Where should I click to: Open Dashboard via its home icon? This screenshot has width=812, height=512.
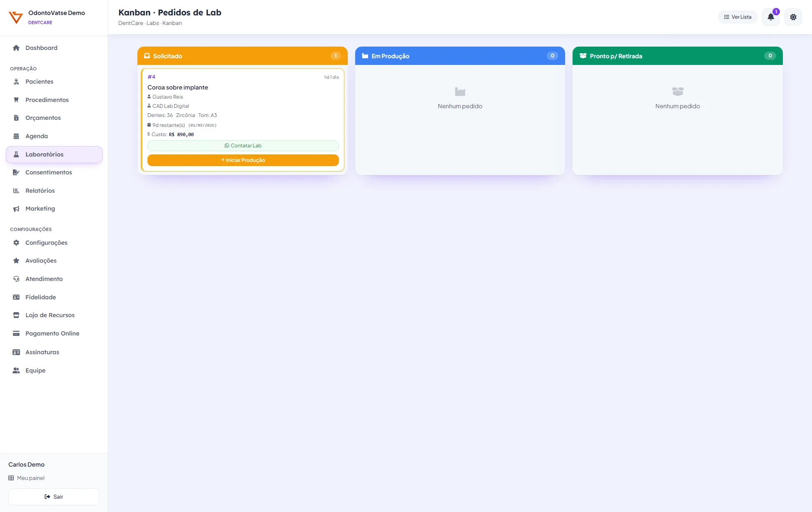16,48
